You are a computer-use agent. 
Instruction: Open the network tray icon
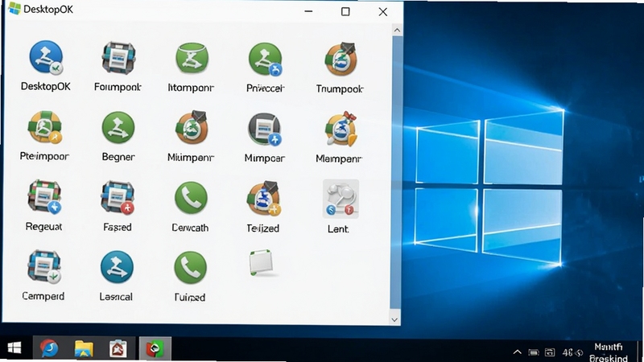[550, 352]
